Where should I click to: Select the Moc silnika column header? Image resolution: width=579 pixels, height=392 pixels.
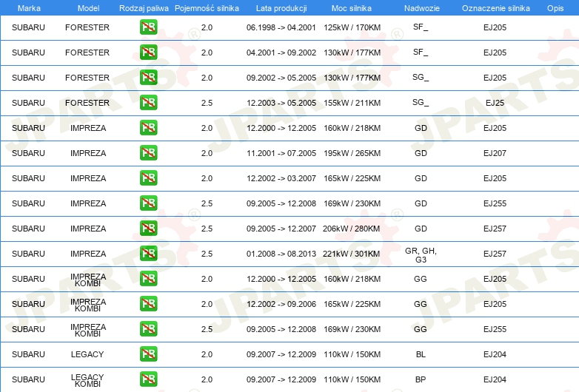pos(352,7)
